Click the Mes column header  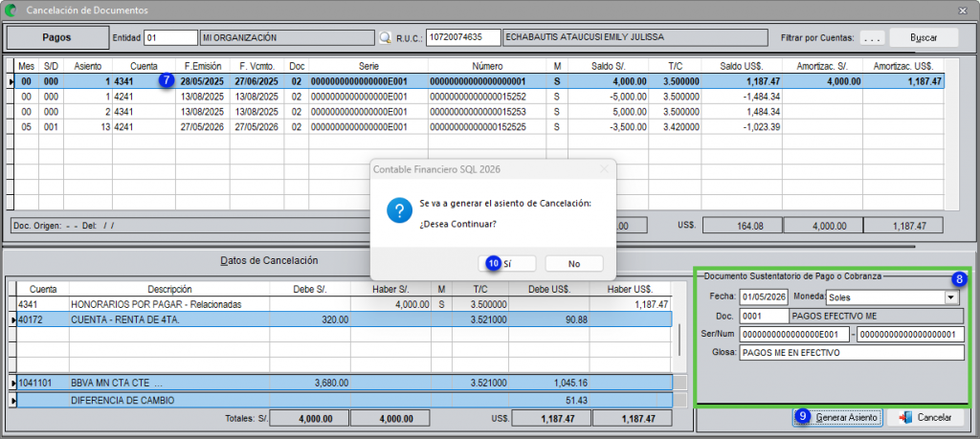coord(27,66)
